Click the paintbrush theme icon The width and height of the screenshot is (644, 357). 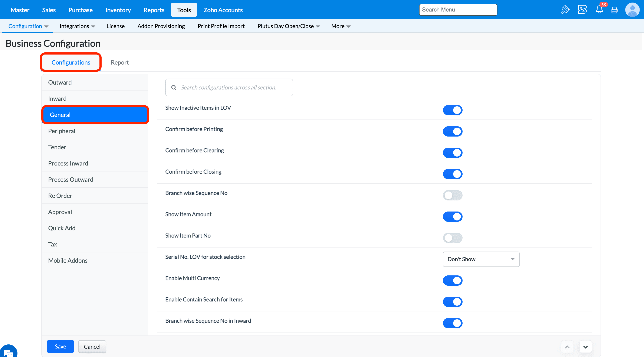(565, 10)
